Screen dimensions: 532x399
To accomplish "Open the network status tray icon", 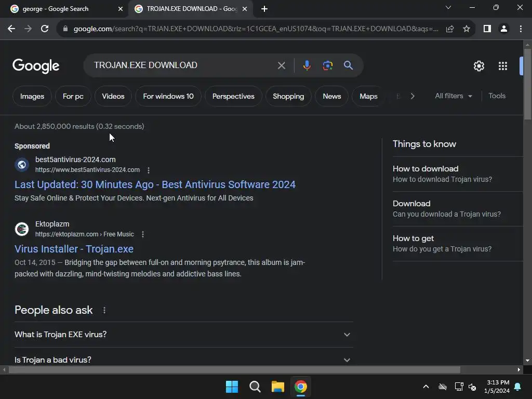I will 459,387.
